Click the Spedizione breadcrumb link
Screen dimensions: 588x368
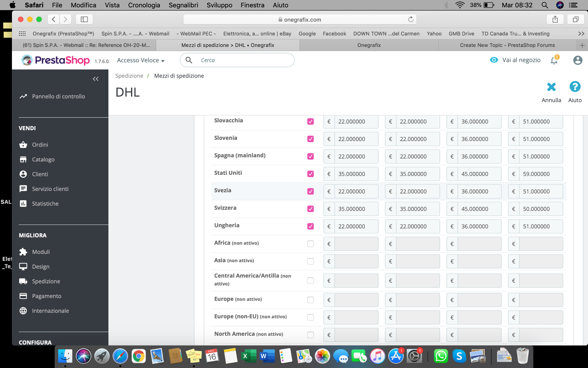point(129,76)
